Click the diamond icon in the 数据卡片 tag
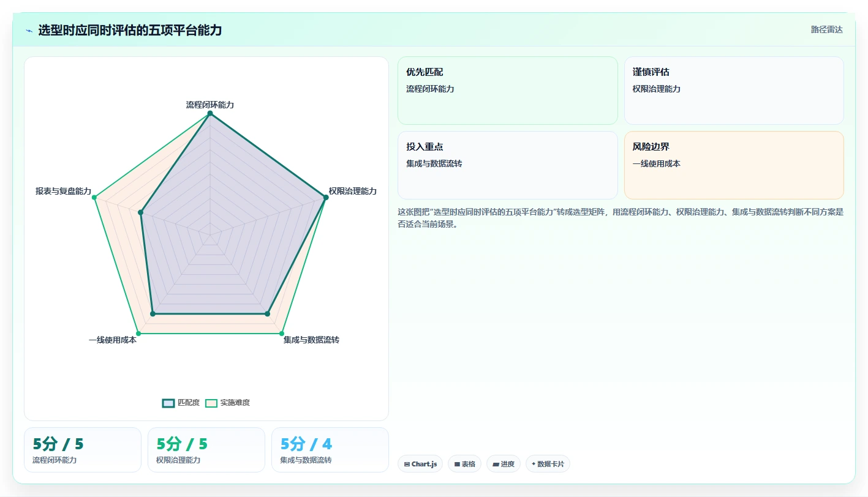Viewport: 868px width, 497px height. coord(534,464)
